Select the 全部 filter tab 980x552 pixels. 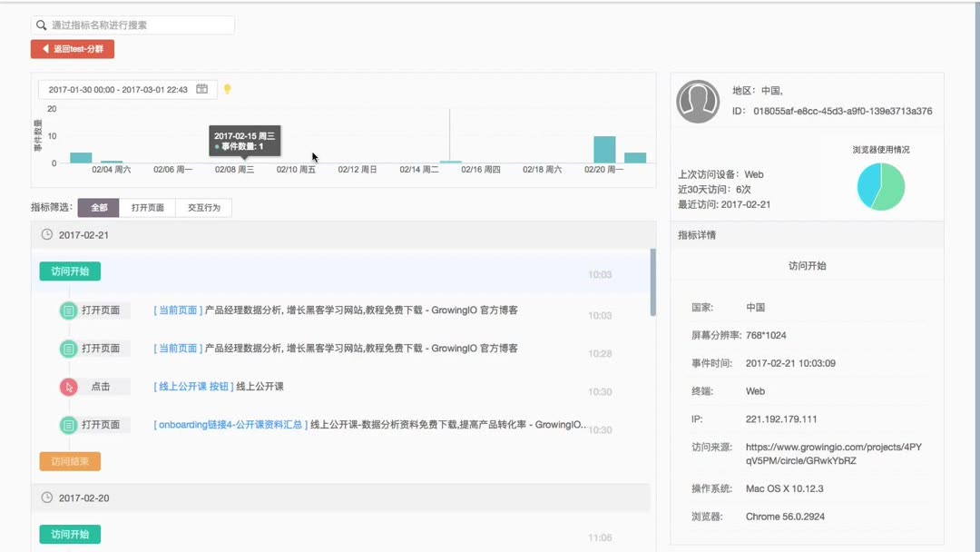pos(98,207)
